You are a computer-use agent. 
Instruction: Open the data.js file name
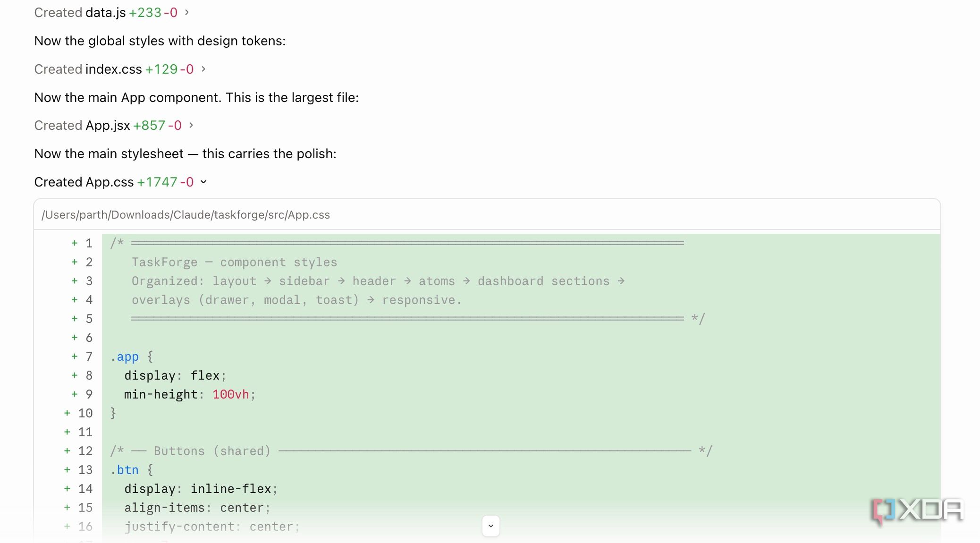[x=106, y=13]
